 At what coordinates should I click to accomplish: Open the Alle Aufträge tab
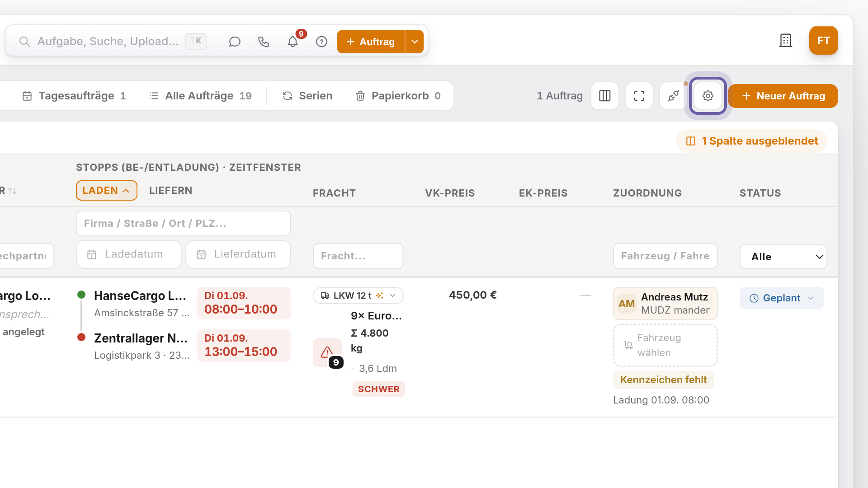tap(200, 96)
